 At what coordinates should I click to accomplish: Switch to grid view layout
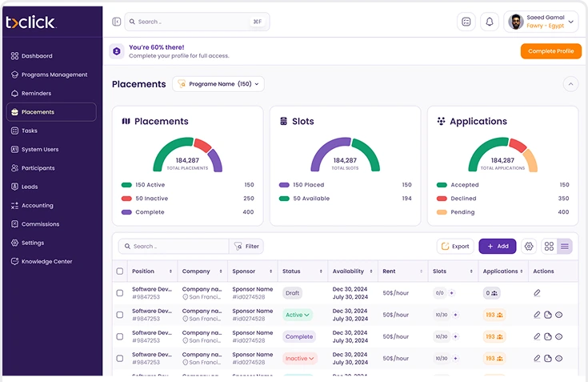549,247
